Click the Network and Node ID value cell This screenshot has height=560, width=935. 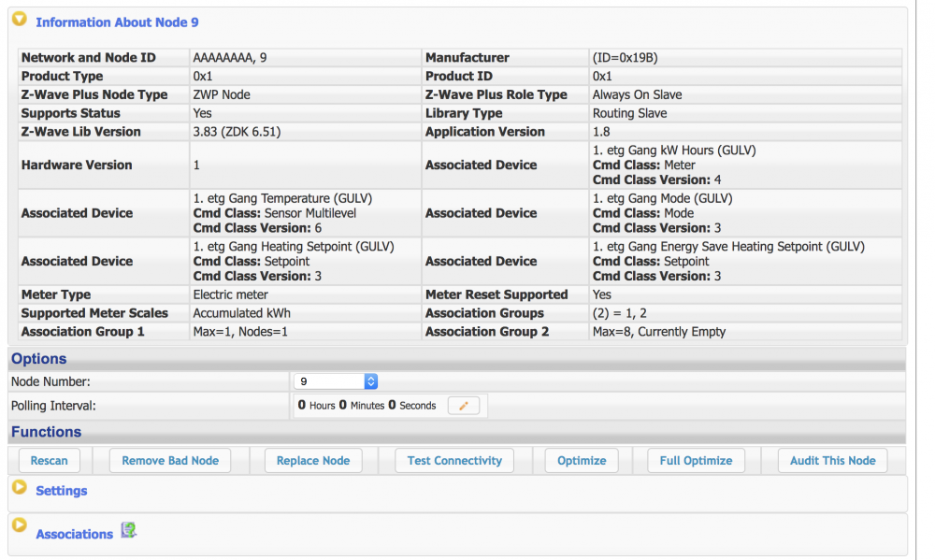click(x=229, y=58)
